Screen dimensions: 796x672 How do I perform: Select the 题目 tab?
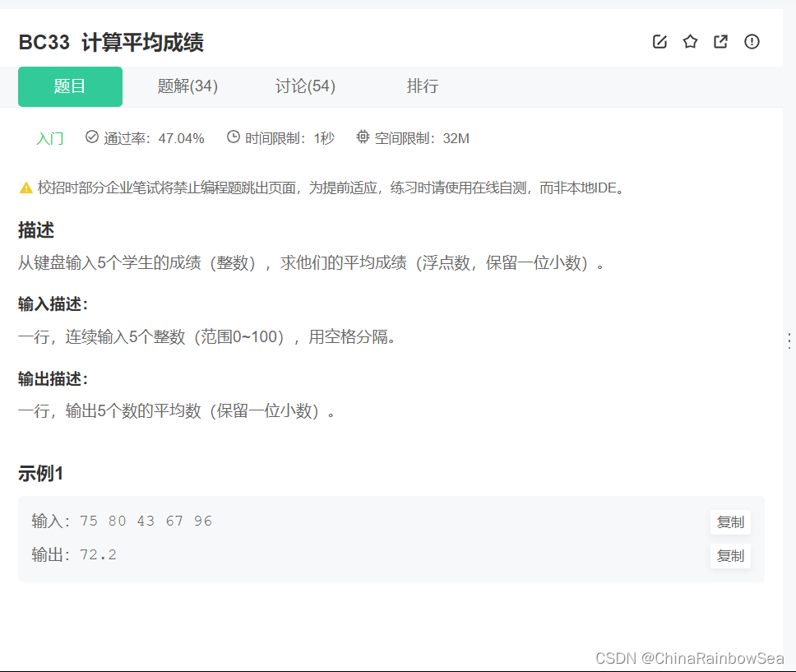coord(70,86)
